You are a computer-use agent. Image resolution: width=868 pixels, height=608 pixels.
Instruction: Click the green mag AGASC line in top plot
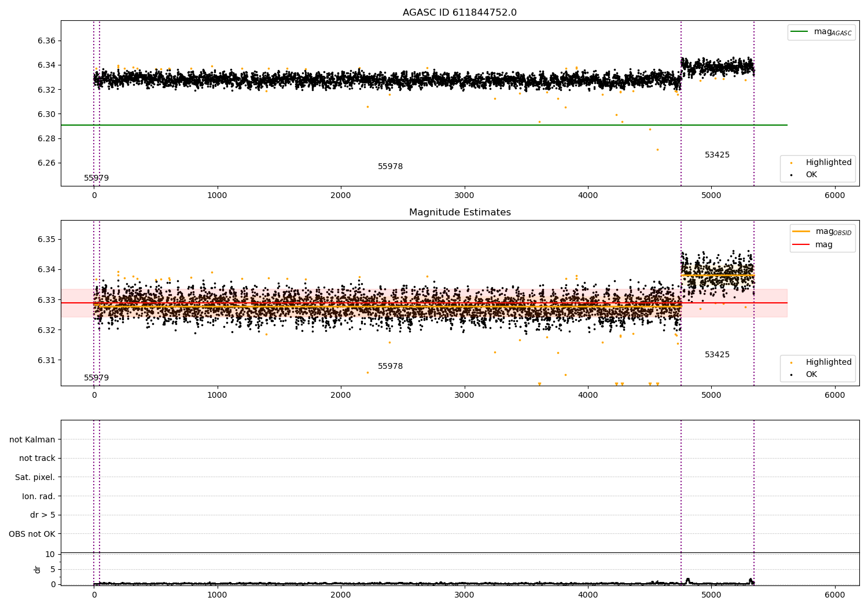pos(424,125)
